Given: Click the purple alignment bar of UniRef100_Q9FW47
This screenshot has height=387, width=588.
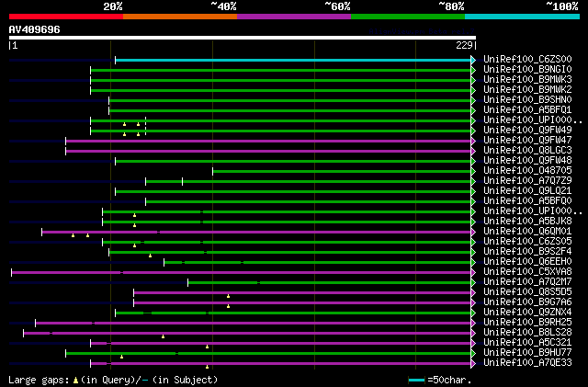Looking at the screenshot, I should click(268, 142).
